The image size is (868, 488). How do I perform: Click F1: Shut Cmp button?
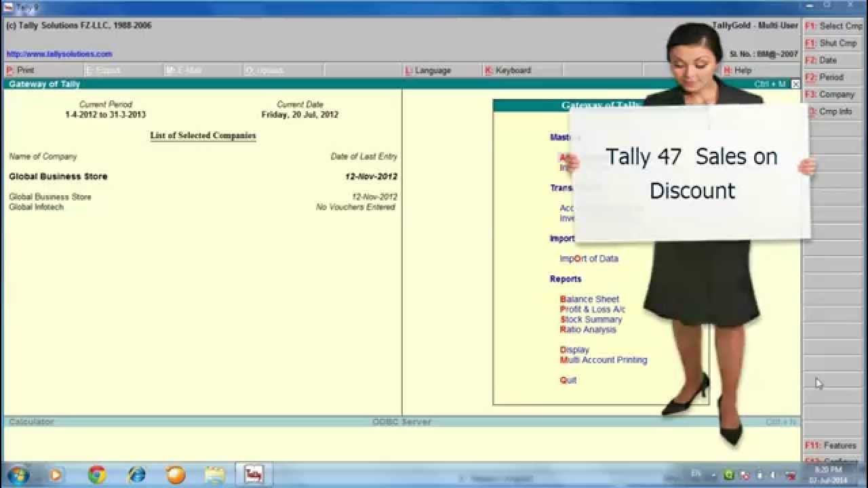coord(833,43)
